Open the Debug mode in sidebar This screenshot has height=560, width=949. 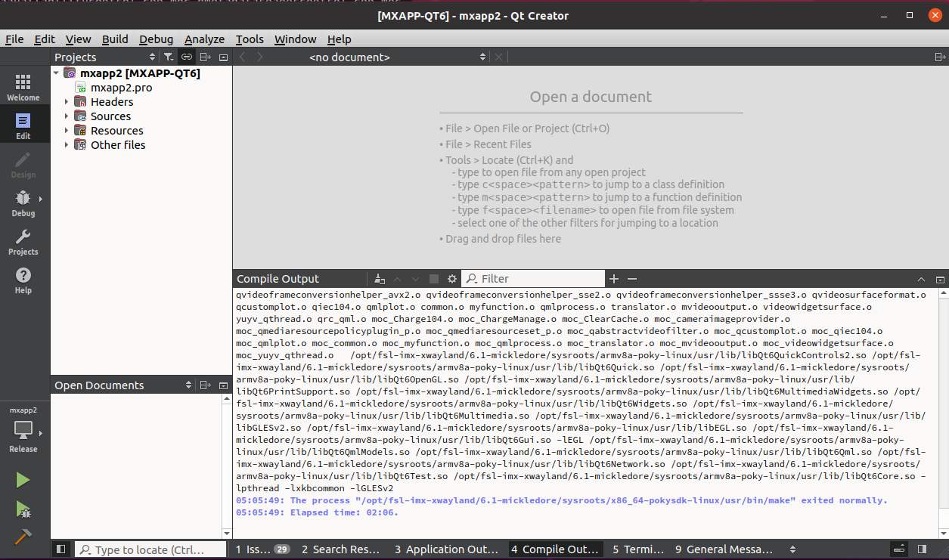pyautogui.click(x=23, y=203)
